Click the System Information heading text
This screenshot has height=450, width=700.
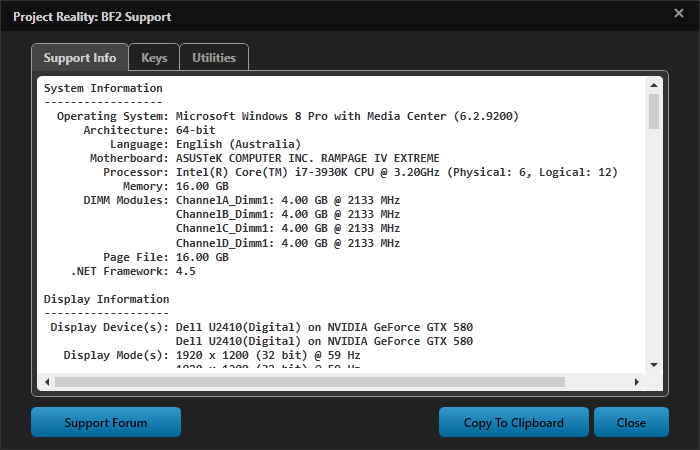tap(102, 88)
